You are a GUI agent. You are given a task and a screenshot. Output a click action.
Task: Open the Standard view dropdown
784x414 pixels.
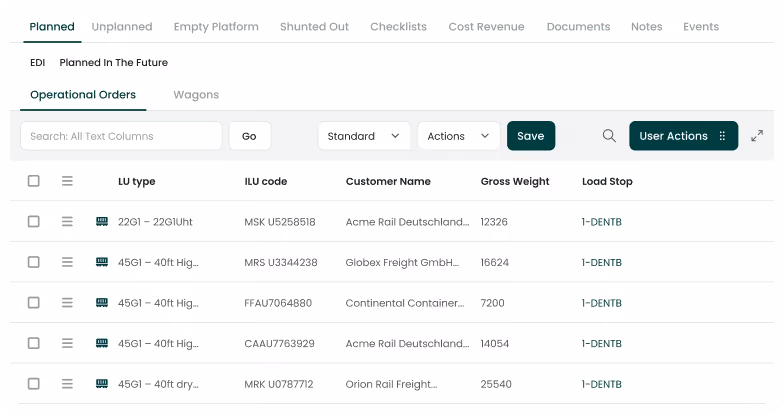364,136
